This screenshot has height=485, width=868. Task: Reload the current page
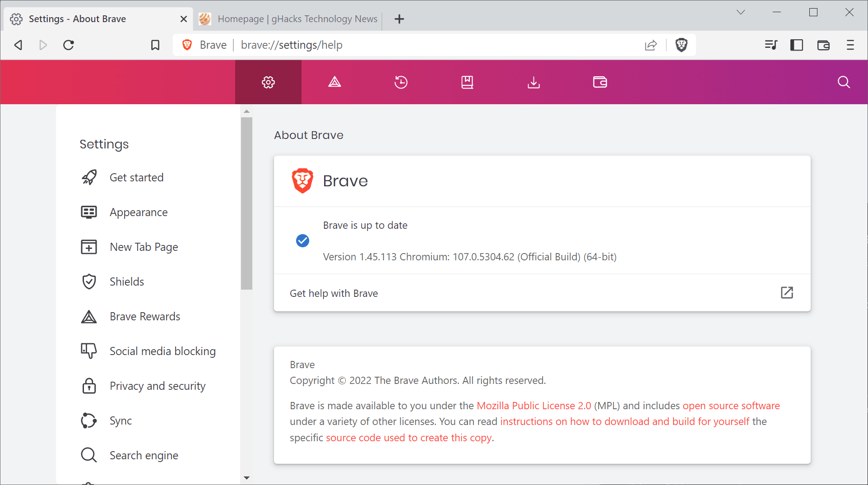tap(69, 45)
